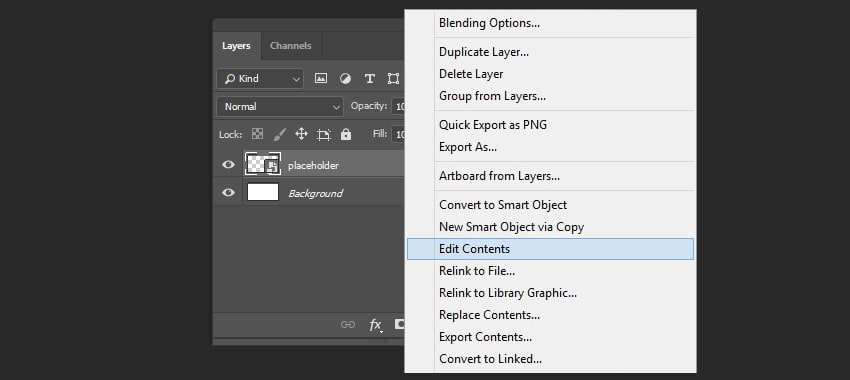Add layer mask icon at panel bottom
Screen dimensions: 850x380
[400, 324]
